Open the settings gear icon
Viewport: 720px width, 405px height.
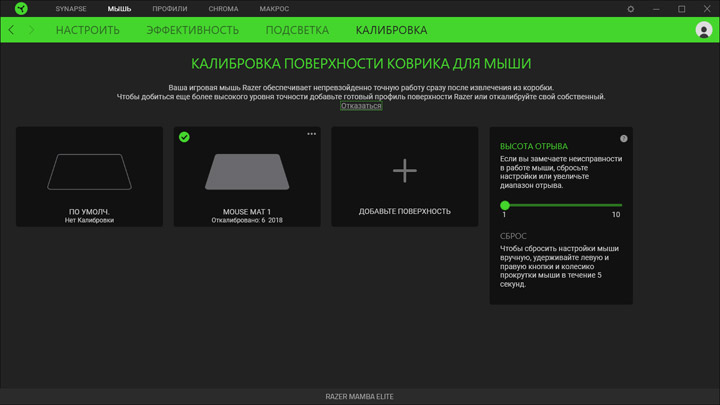click(x=630, y=9)
